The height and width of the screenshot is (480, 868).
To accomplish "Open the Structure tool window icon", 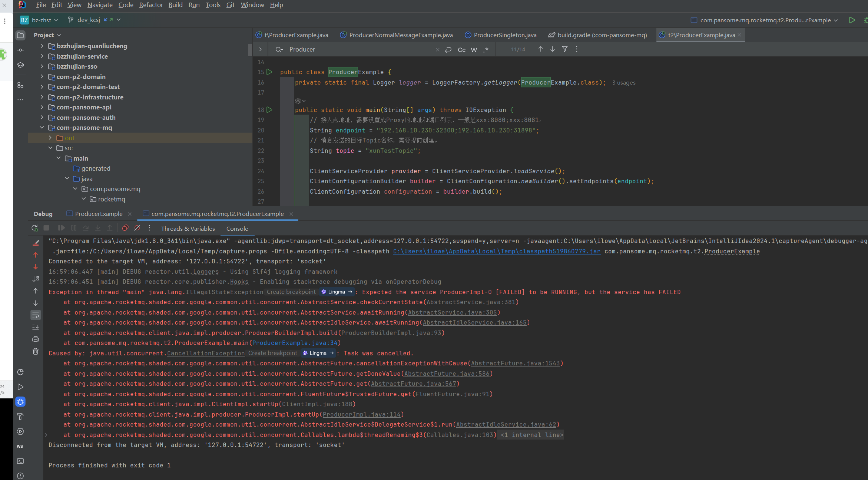I will [x=20, y=85].
